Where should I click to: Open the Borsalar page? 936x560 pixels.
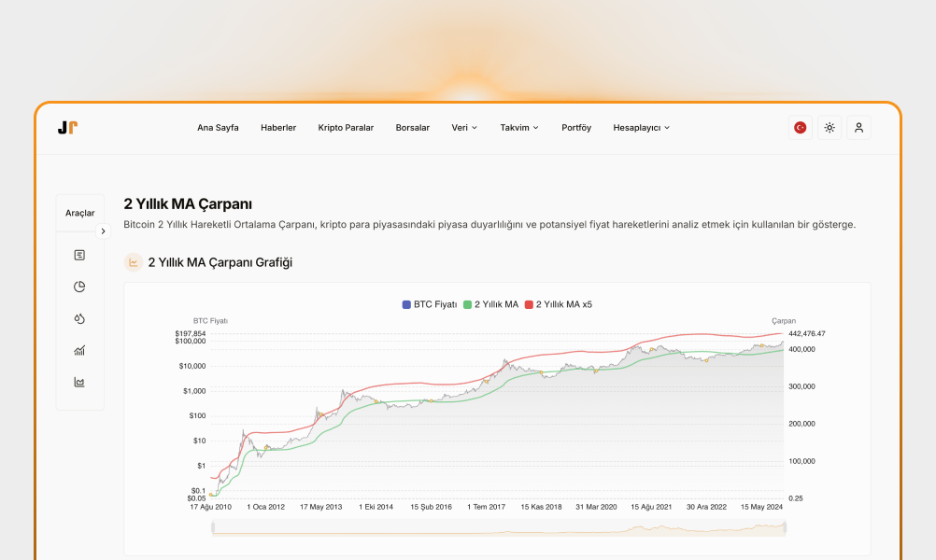412,127
